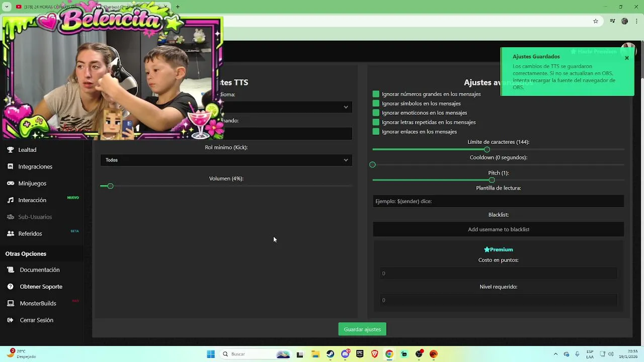Click the Cooldown slider handle

(372, 165)
